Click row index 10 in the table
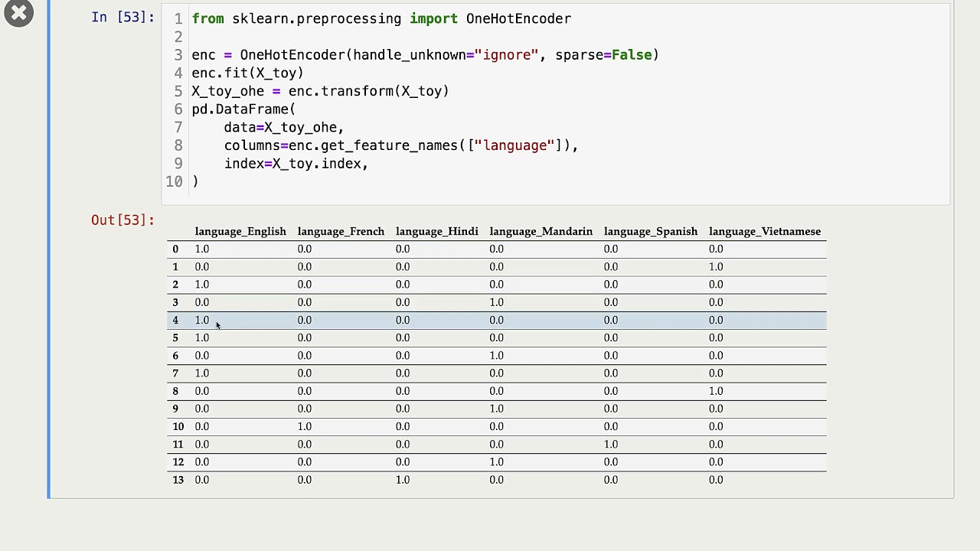980x551 pixels. tap(178, 426)
